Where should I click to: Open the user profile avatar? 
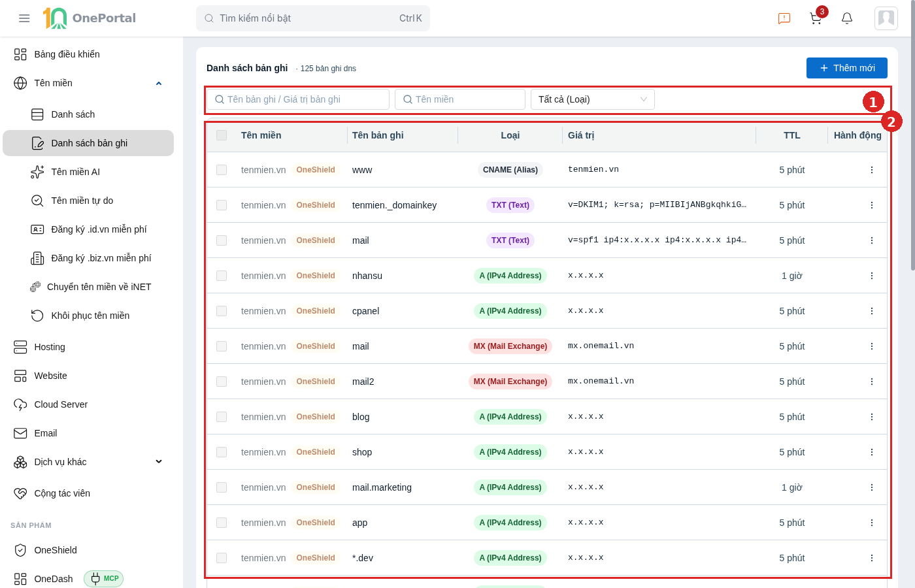(x=886, y=18)
